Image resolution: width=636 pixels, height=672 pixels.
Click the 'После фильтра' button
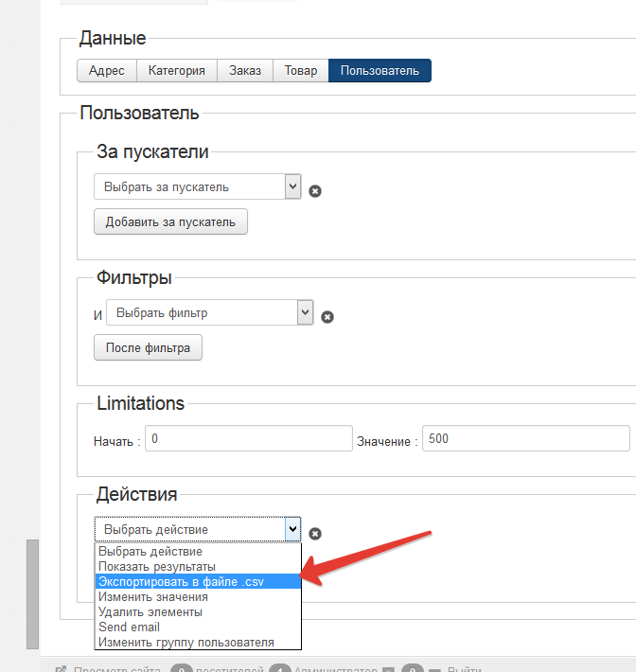(148, 347)
